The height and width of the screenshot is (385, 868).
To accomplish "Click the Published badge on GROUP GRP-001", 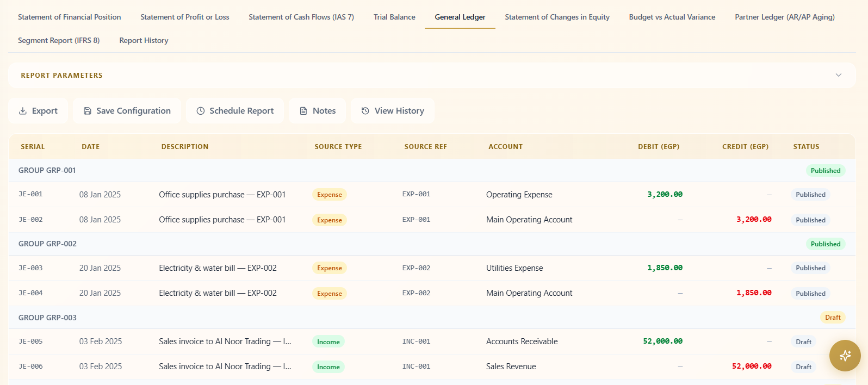I will (825, 171).
